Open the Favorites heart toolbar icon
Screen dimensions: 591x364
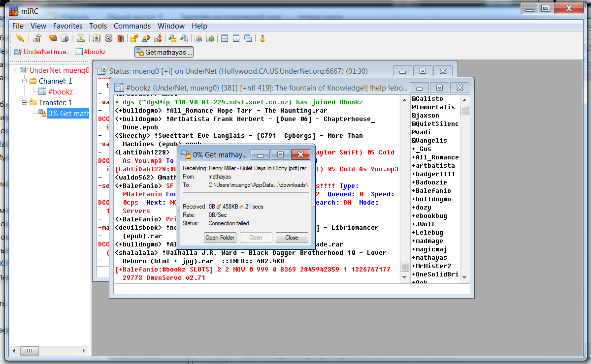53,38
